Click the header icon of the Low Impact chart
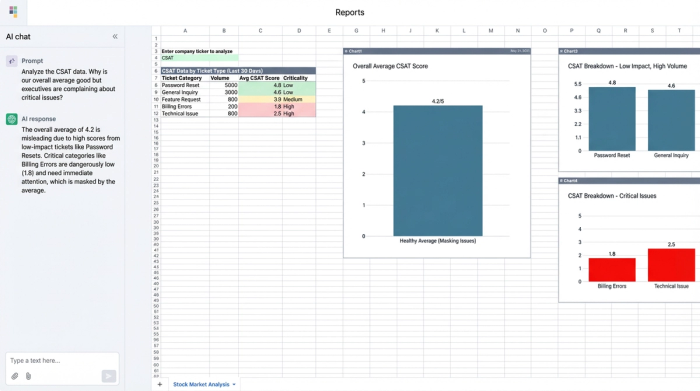Screen dimensions: 700x391 (561, 51)
